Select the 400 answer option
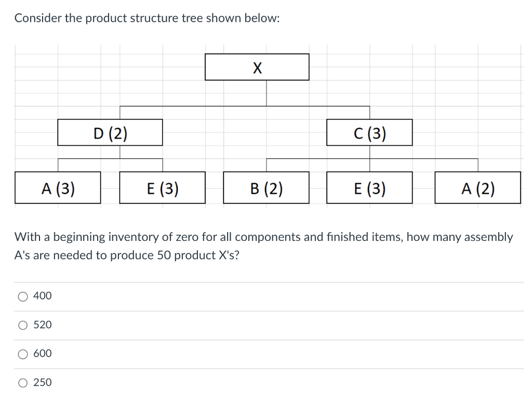 click(22, 296)
